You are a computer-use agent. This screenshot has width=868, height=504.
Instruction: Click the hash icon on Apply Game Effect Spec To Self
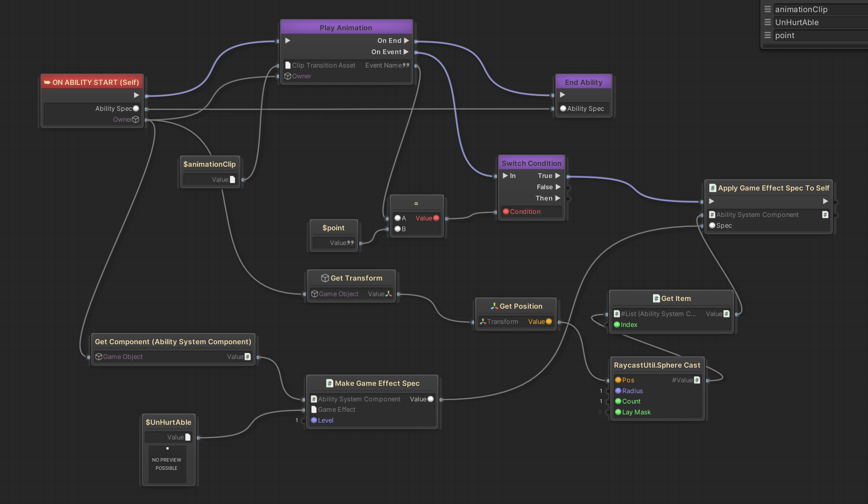(712, 188)
